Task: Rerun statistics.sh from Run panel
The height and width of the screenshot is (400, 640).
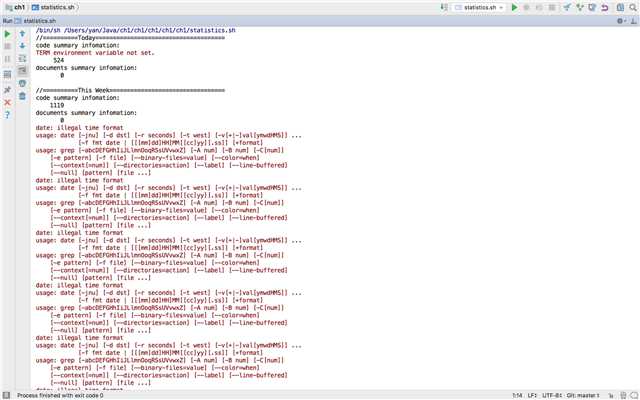Action: point(7,34)
